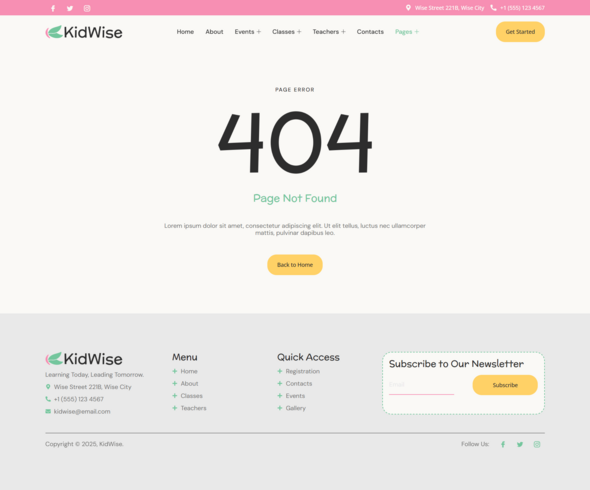Click top bar phone number text
Screen dimensions: 590x490
point(522,8)
